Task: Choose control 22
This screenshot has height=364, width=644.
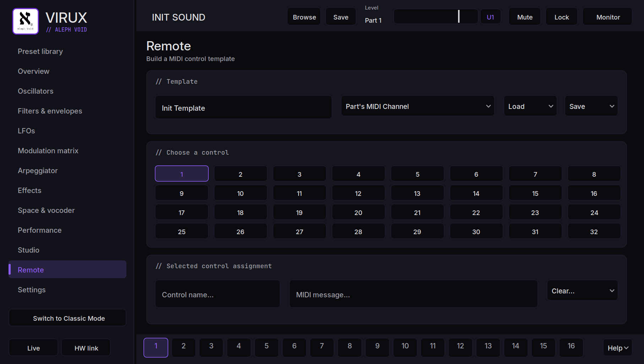Action: coord(476,212)
